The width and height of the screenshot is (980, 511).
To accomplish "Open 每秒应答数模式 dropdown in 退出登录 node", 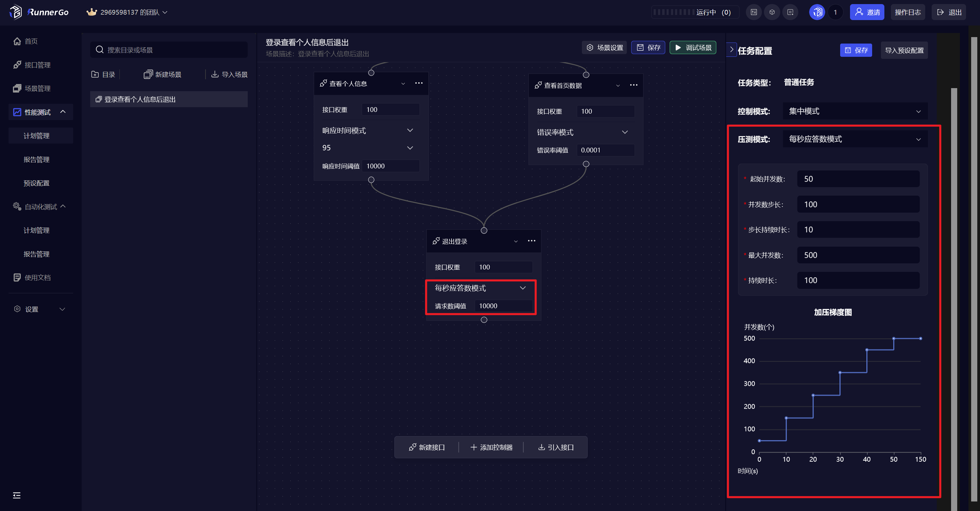I will pos(481,288).
